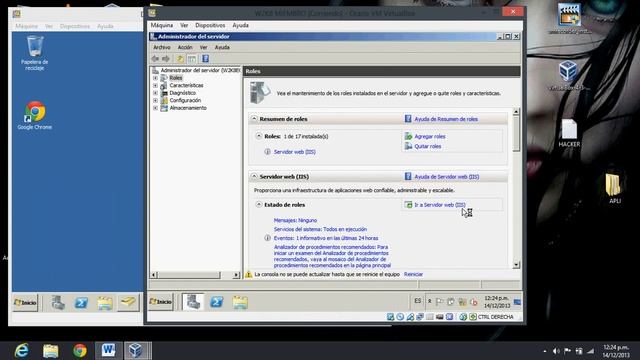Click Ir a Servidor web (IIS) link
The height and width of the screenshot is (360, 640).
440,205
